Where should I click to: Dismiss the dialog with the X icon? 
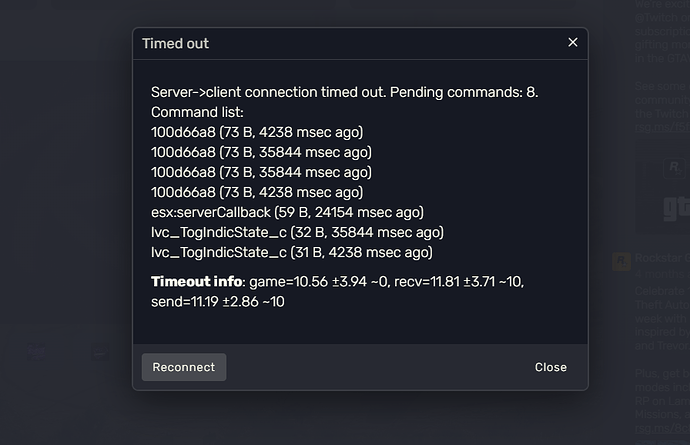pos(573,43)
